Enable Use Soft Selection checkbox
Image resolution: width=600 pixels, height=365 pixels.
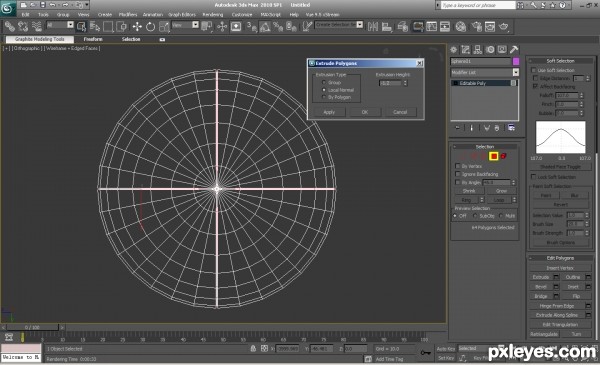click(x=533, y=70)
